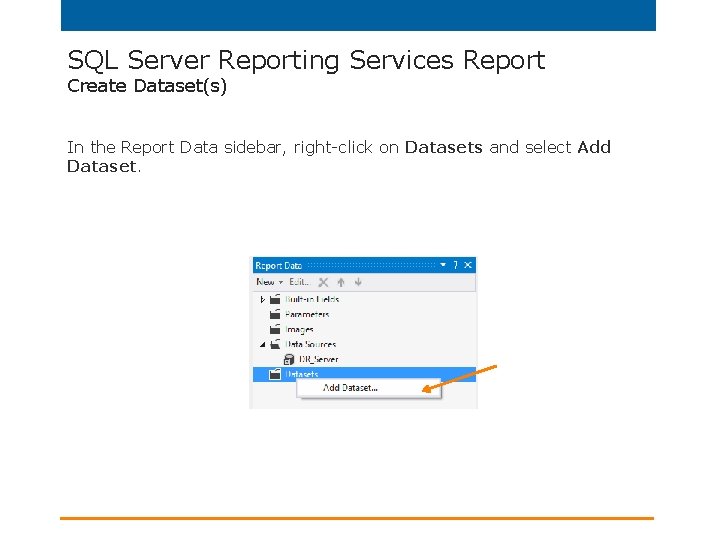
Task: Select the Images tree item
Action: 299,329
